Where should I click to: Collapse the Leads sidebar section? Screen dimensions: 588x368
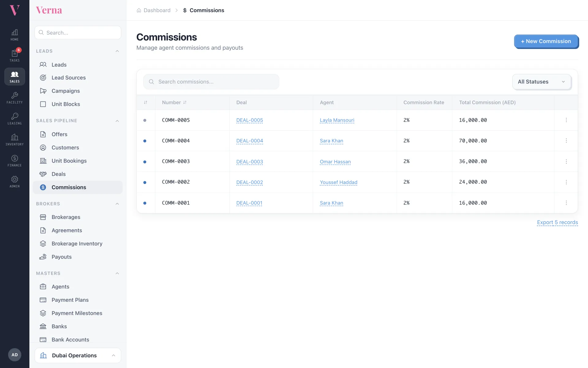click(x=117, y=51)
